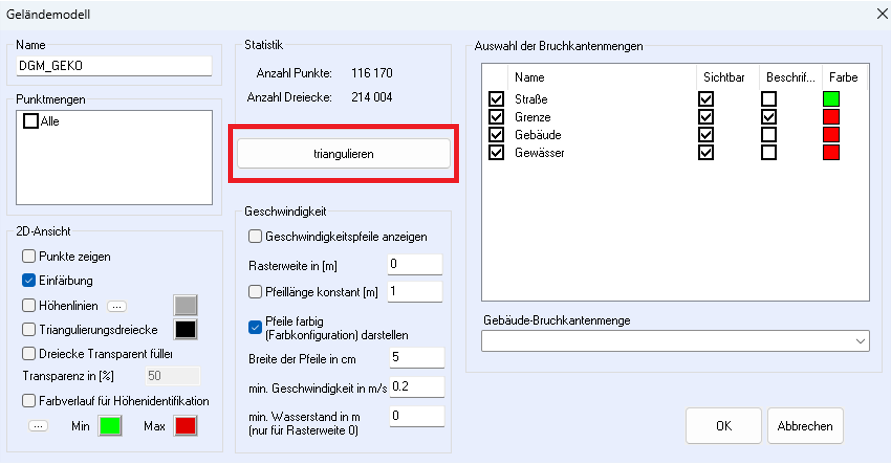Image resolution: width=891 pixels, height=463 pixels.
Task: Toggle Triangulierungsdreiecke checkbox
Action: click(x=29, y=329)
